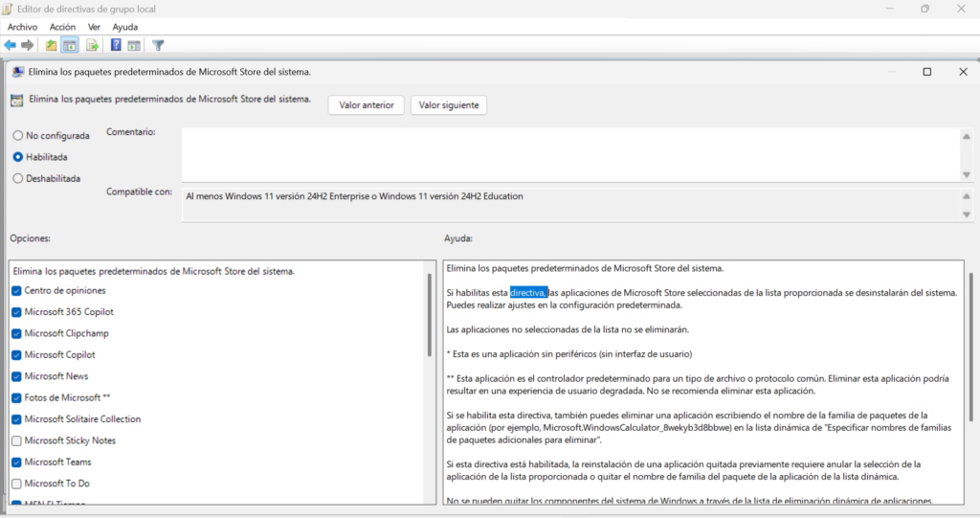
Task: Click the Comentario scroll down arrow
Action: [967, 175]
